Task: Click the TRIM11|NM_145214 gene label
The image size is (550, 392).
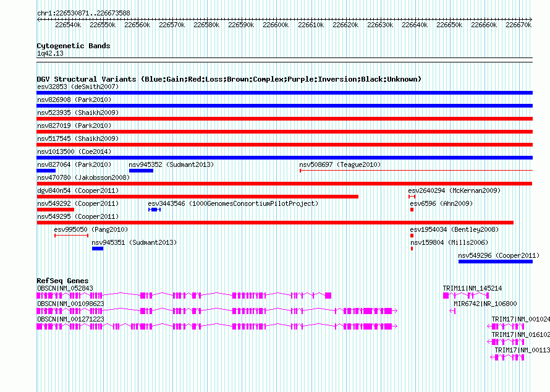Action: coord(472,288)
